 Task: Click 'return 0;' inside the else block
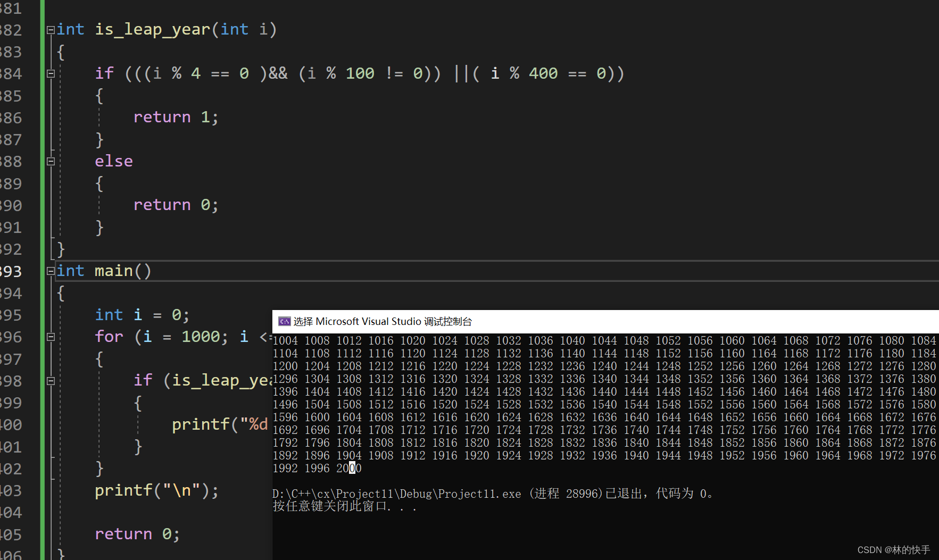pyautogui.click(x=176, y=205)
